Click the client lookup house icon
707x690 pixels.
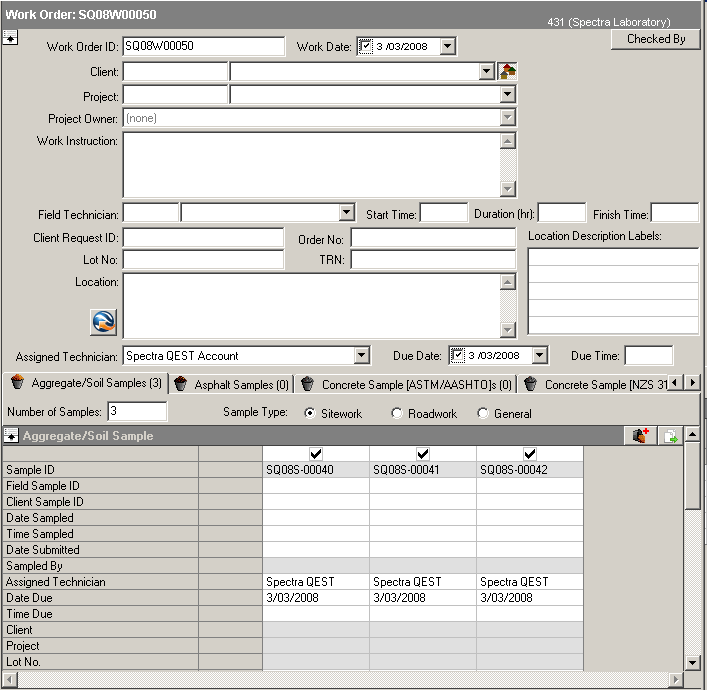pyautogui.click(x=508, y=71)
